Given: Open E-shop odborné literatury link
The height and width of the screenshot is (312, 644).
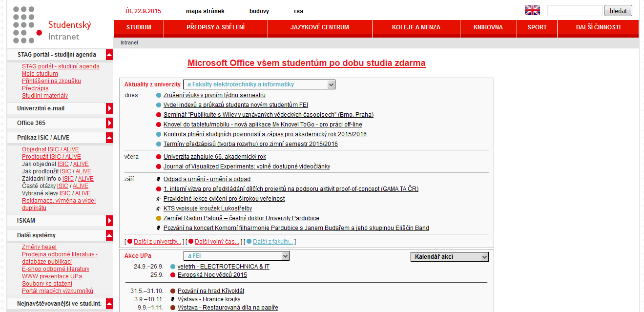Looking at the screenshot, I should (x=56, y=269).
